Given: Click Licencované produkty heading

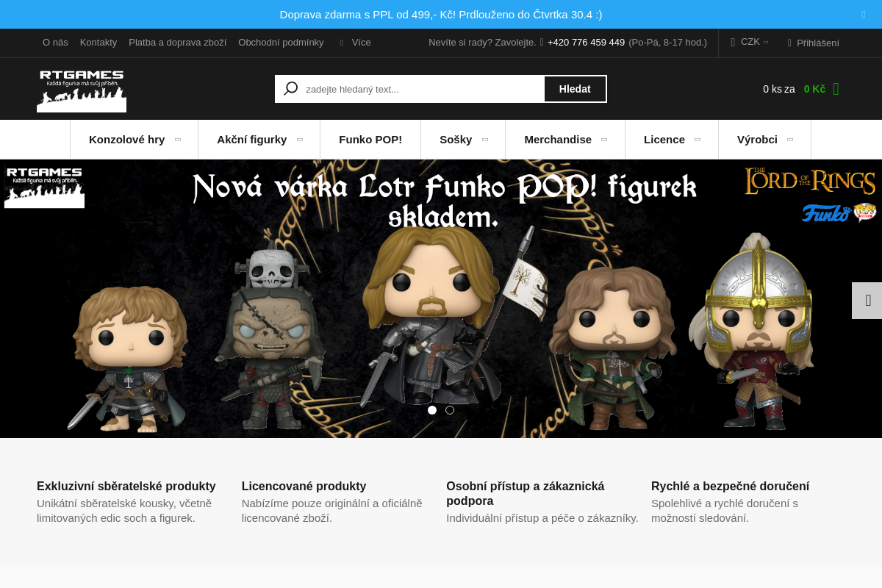Looking at the screenshot, I should click(x=304, y=487).
